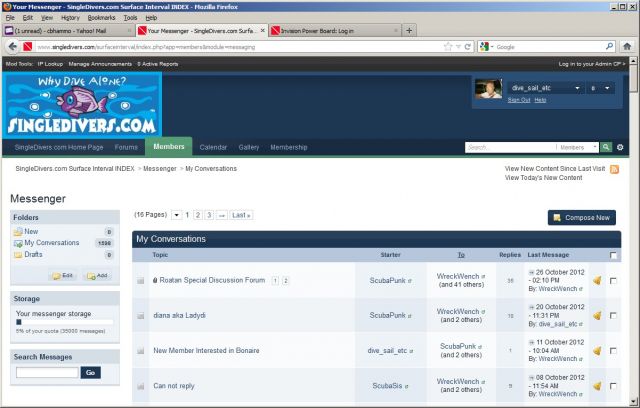The height and width of the screenshot is (408, 640).
Task: Open the Roatan Special Discussion Forum topic
Action: click(x=212, y=280)
